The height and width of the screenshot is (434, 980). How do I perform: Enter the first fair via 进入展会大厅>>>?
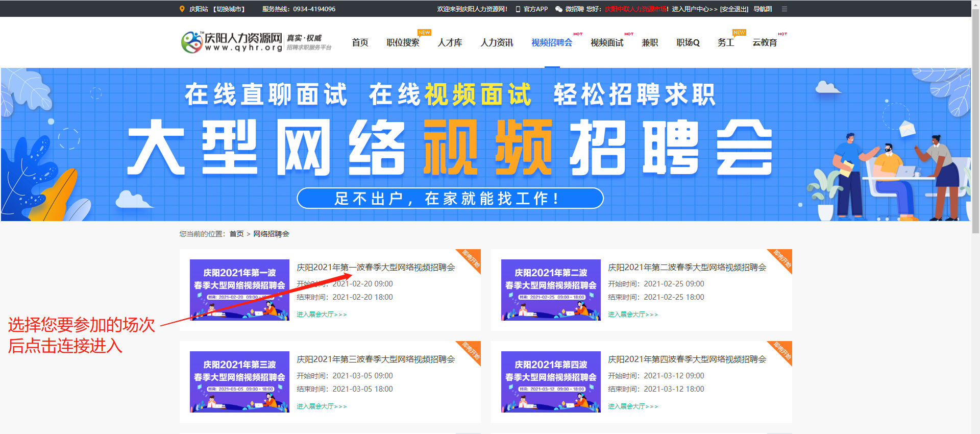(322, 315)
